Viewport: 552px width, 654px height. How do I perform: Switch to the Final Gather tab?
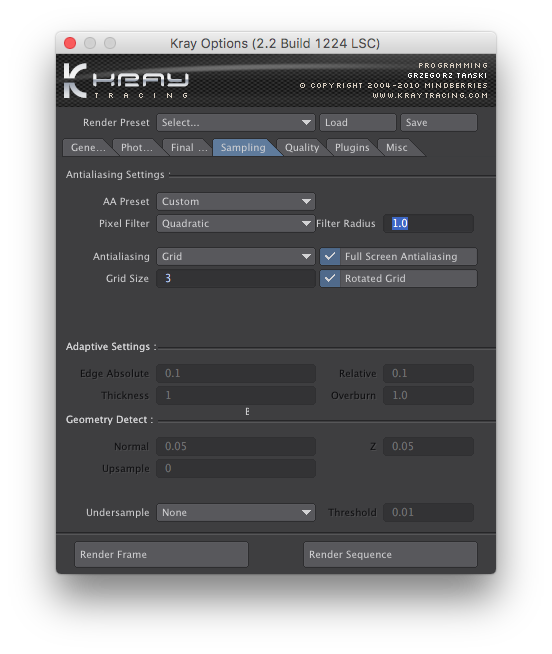(188, 148)
